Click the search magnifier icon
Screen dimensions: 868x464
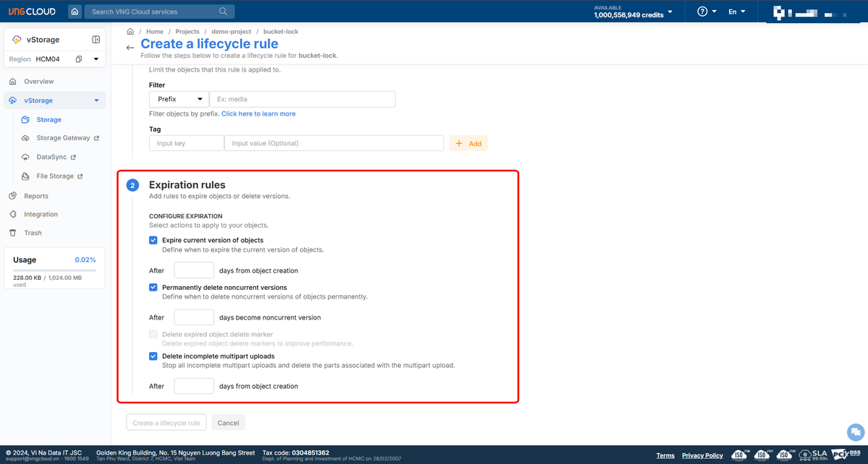pyautogui.click(x=224, y=12)
